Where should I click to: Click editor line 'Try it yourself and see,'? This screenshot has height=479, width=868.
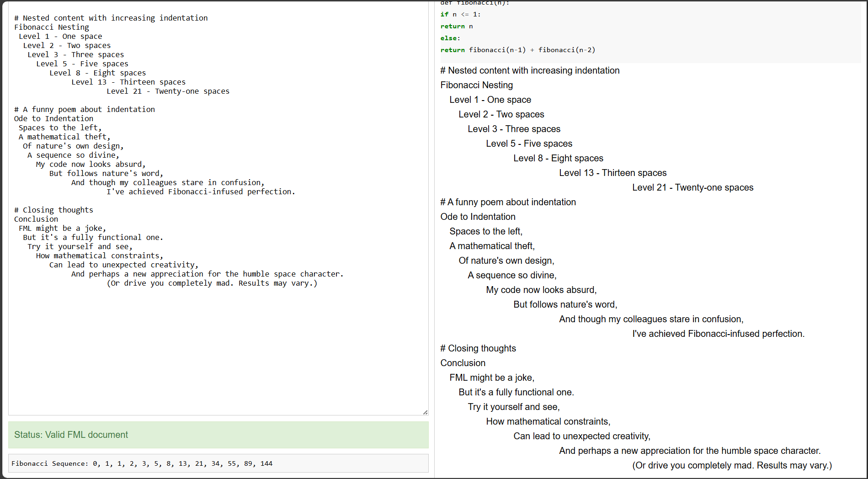[x=80, y=247]
